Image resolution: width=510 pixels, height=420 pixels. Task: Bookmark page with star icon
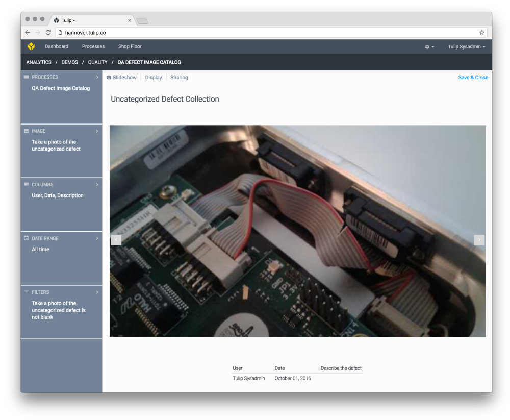481,33
